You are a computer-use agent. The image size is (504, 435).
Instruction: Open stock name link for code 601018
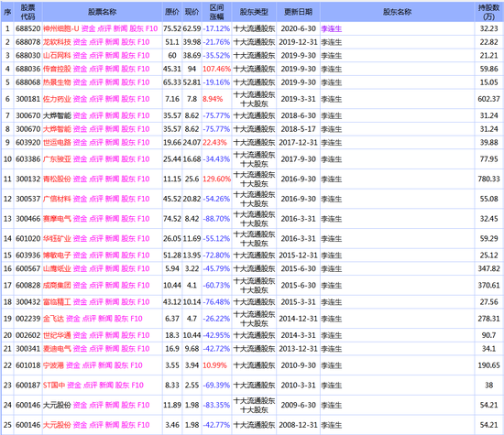pos(53,365)
